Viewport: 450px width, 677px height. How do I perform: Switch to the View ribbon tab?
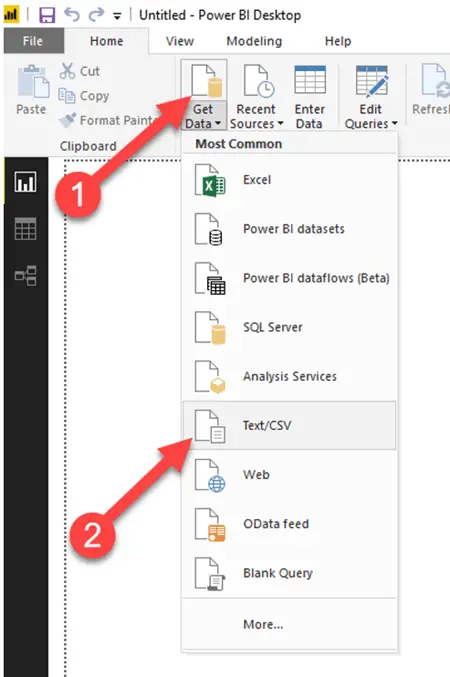coord(180,41)
